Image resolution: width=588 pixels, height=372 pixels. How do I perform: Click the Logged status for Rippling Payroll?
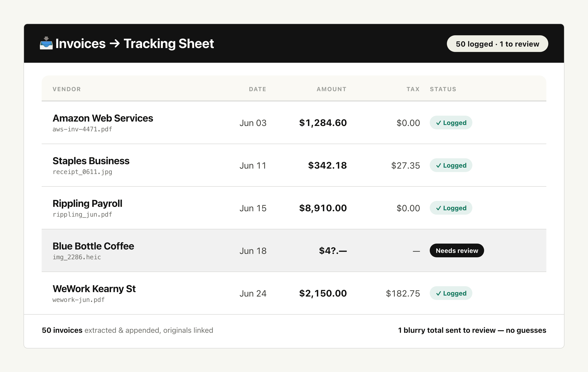click(x=451, y=208)
